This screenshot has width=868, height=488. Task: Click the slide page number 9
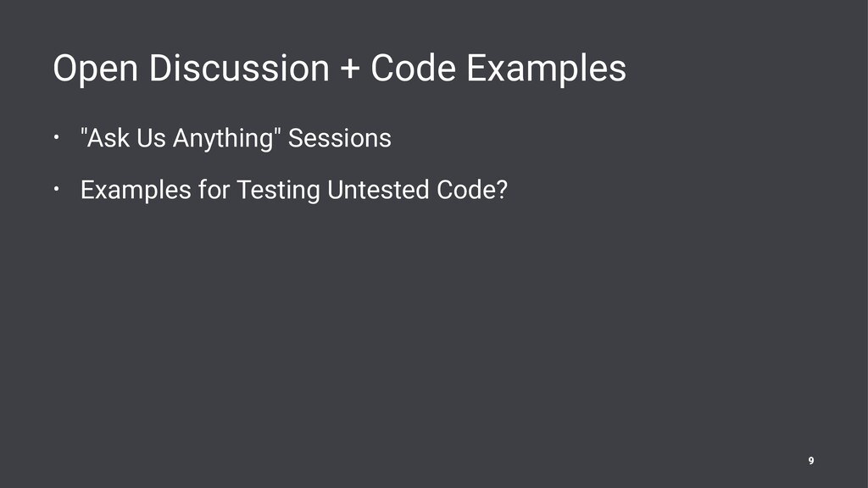(811, 461)
